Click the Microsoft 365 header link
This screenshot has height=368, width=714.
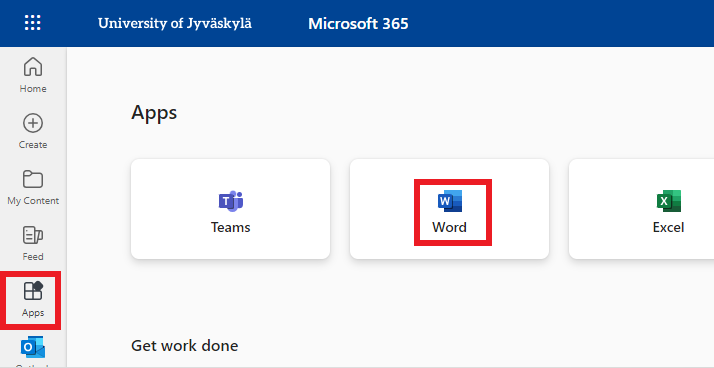(358, 24)
